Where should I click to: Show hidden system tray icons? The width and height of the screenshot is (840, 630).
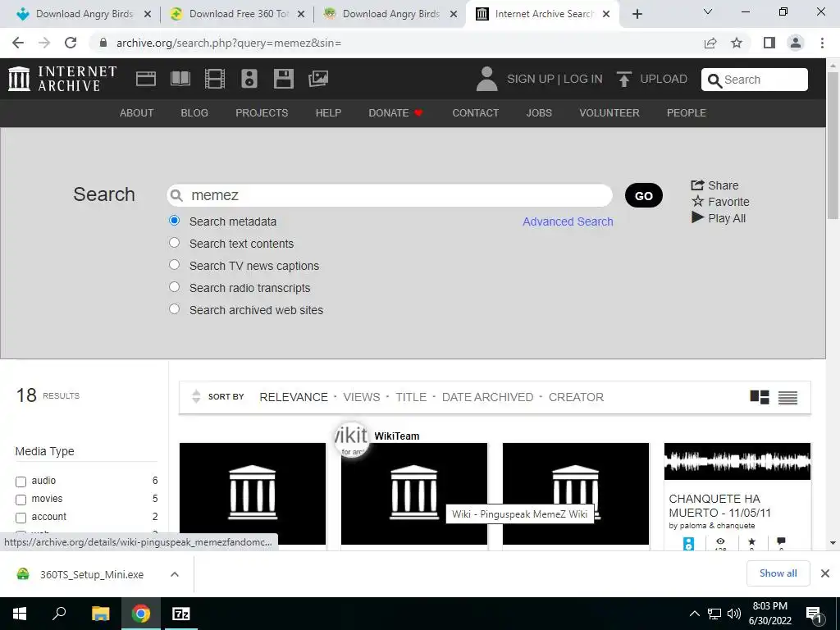694,614
